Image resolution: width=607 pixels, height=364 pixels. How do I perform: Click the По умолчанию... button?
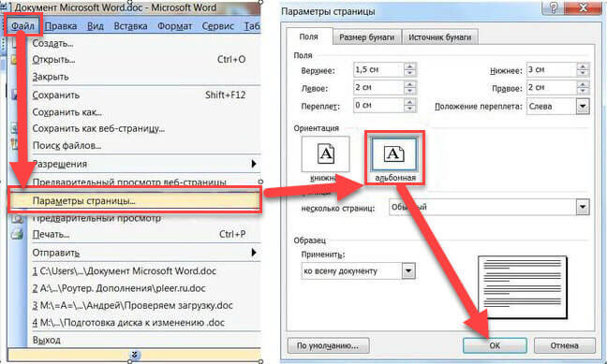(328, 345)
